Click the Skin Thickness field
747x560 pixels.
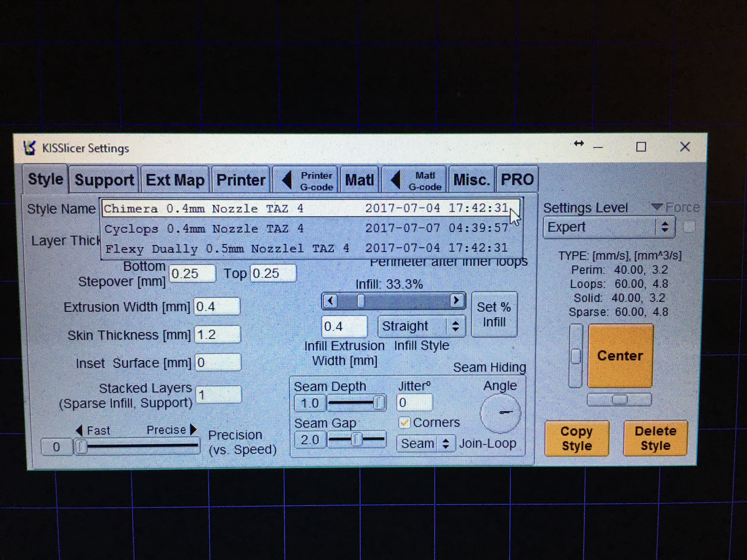click(218, 334)
